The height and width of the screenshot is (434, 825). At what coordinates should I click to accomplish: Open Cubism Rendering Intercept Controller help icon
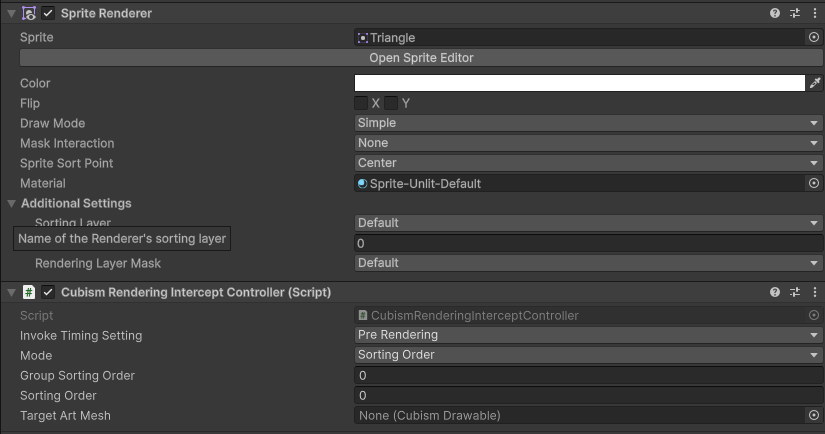point(775,292)
